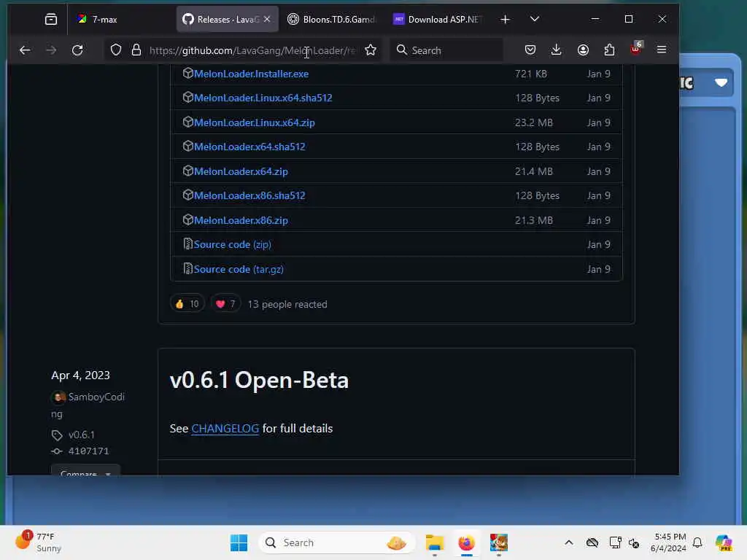Download MelonLoader.Installer.exe
Viewport: 747px width, 560px height.
coord(251,74)
